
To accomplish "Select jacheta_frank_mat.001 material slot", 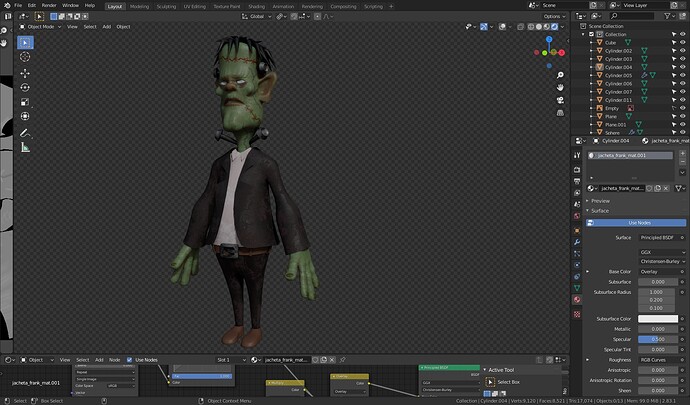I will point(630,155).
